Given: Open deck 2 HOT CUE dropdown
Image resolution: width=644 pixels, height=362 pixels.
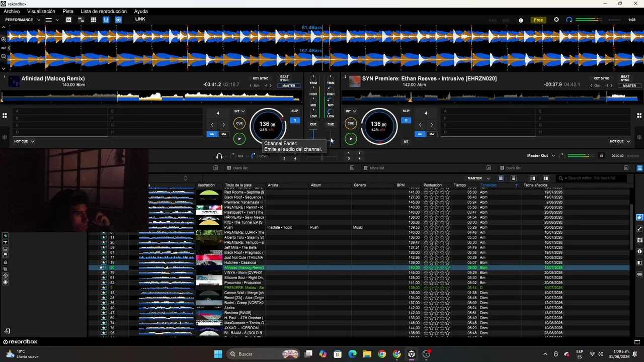Looking at the screenshot, I should pos(620,141).
